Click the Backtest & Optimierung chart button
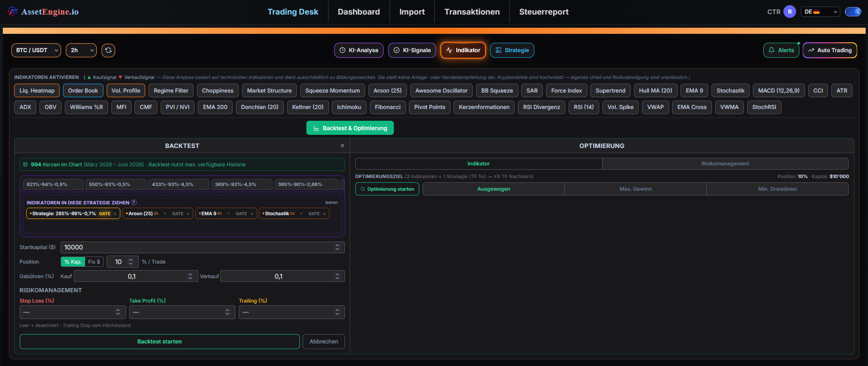The width and height of the screenshot is (868, 366). point(350,128)
